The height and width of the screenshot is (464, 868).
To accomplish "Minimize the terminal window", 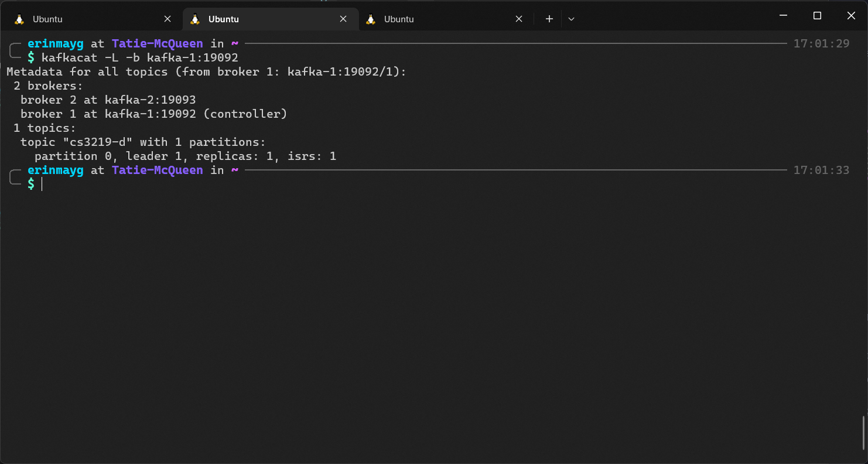I will click(x=783, y=16).
